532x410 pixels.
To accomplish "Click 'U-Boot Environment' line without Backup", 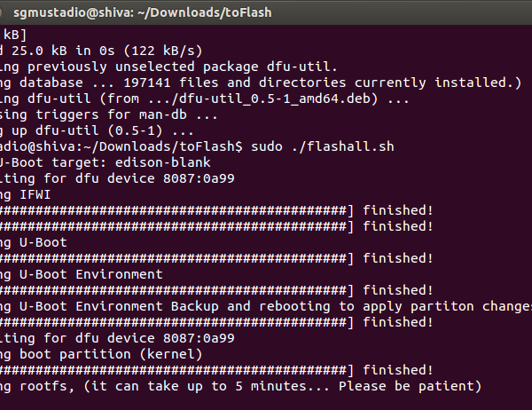I will click(82, 274).
